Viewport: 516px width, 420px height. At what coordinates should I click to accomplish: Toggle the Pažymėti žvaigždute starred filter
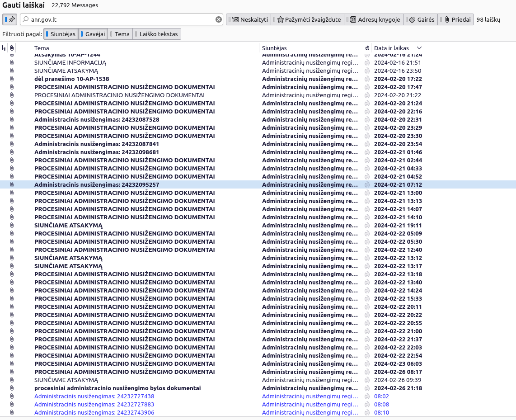pos(309,19)
